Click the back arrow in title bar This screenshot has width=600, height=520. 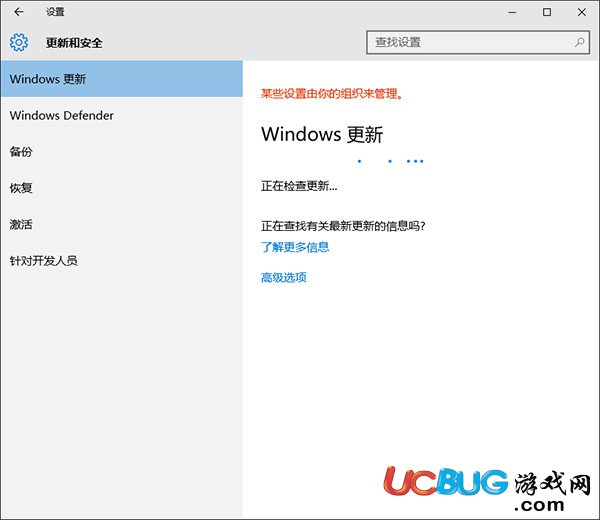click(x=19, y=12)
